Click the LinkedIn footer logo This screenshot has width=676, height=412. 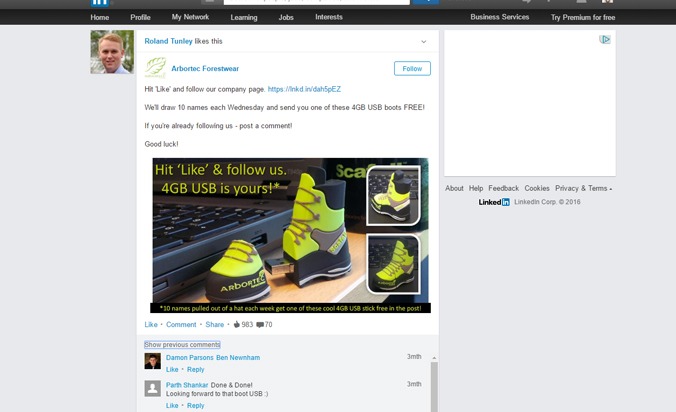(x=494, y=202)
